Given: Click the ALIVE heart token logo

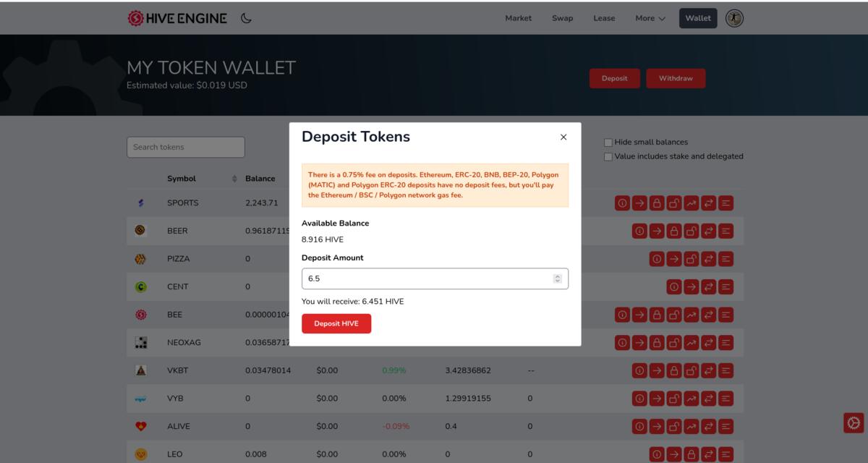Looking at the screenshot, I should [140, 427].
